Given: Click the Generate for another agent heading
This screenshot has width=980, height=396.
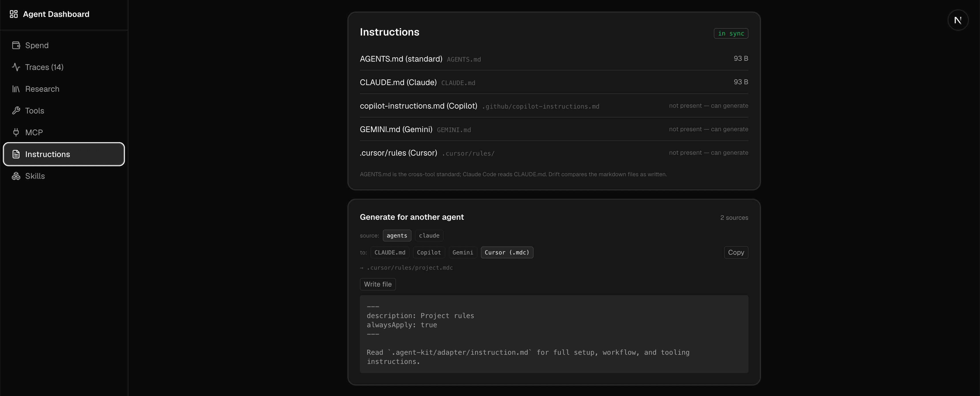Looking at the screenshot, I should (x=412, y=217).
